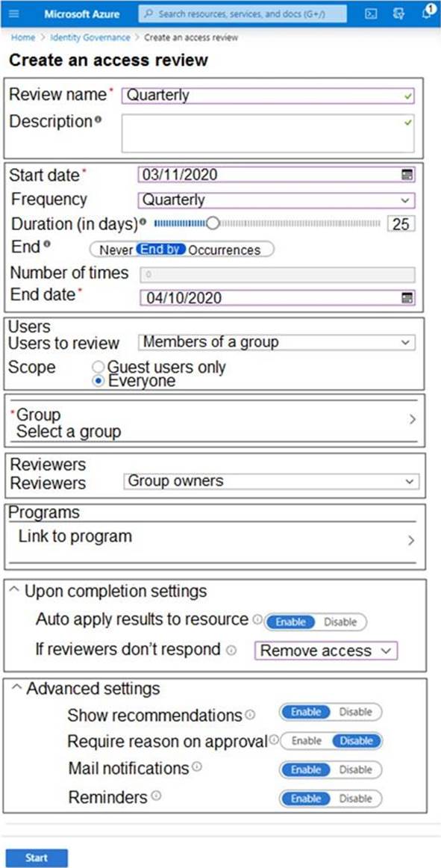Enable Require reason on approval
Image resolution: width=441 pixels, height=868 pixels.
click(306, 741)
